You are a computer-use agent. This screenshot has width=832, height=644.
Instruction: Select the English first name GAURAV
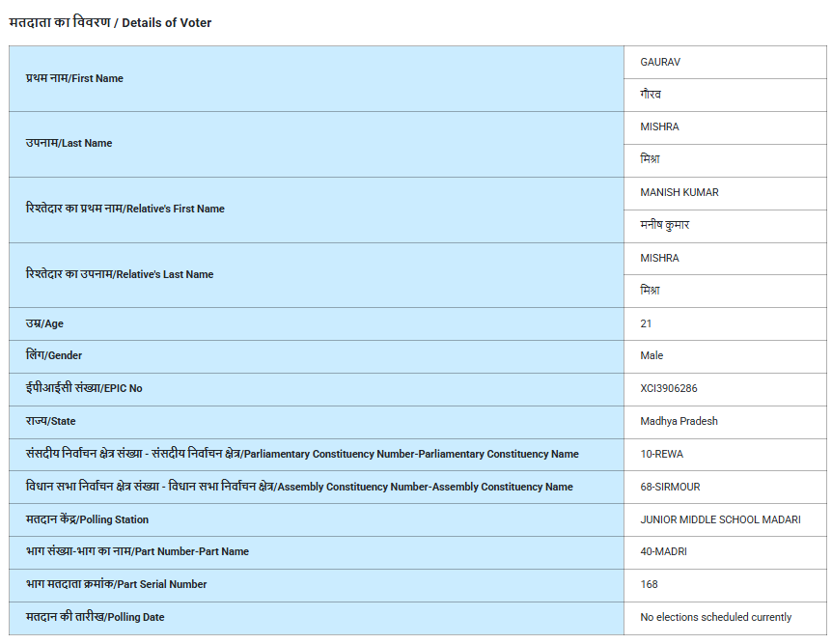[660, 62]
